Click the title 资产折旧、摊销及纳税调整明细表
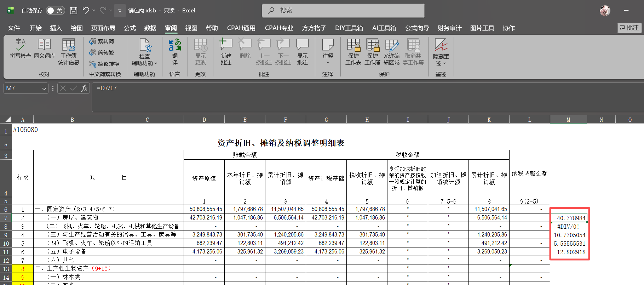Screen dimensions: 644x285 pyautogui.click(x=281, y=143)
